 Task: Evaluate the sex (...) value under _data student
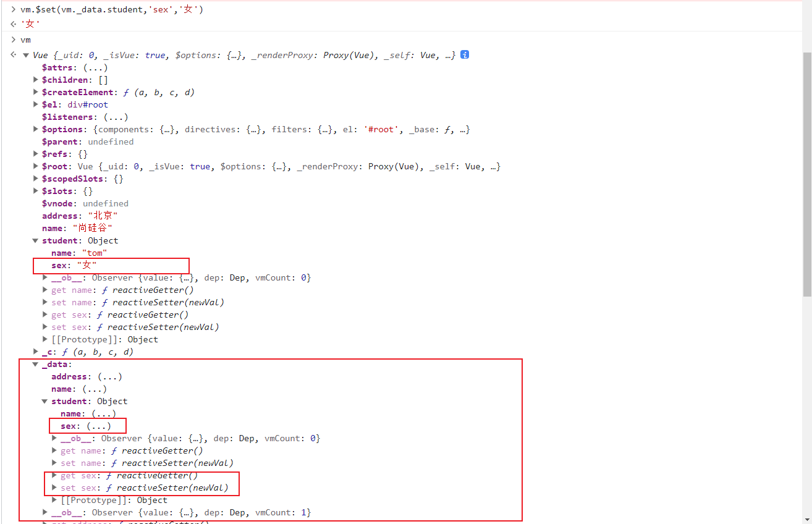pyautogui.click(x=99, y=426)
